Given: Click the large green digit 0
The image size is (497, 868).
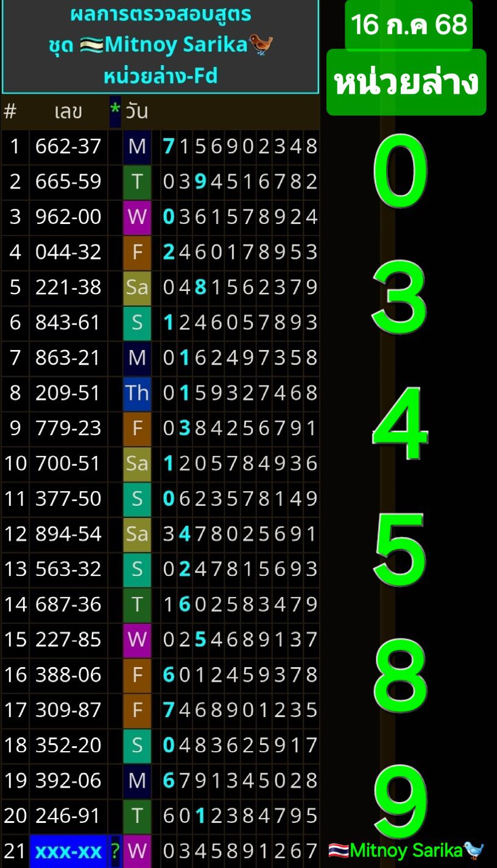Looking at the screenshot, I should pos(400,172).
